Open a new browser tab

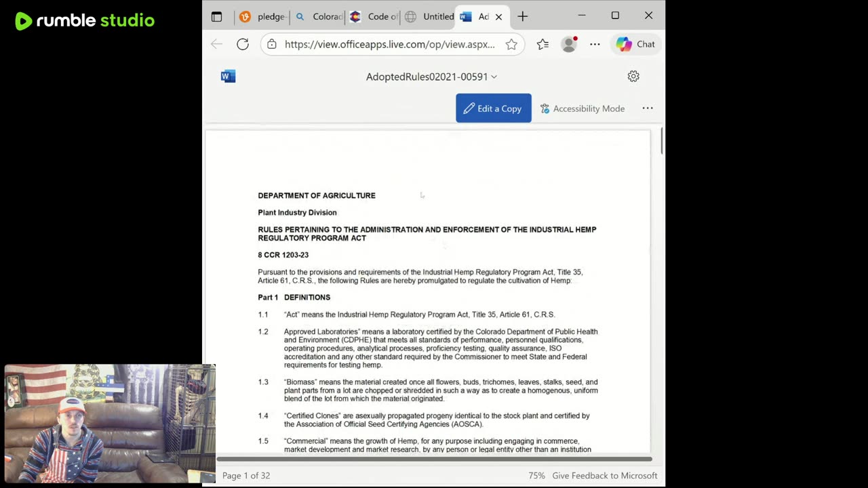tap(522, 16)
